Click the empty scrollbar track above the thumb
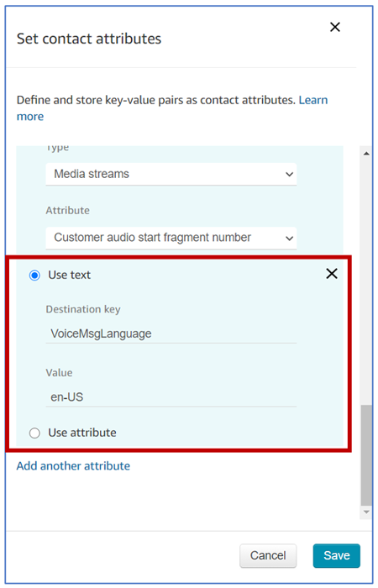The image size is (378, 588). 366,281
